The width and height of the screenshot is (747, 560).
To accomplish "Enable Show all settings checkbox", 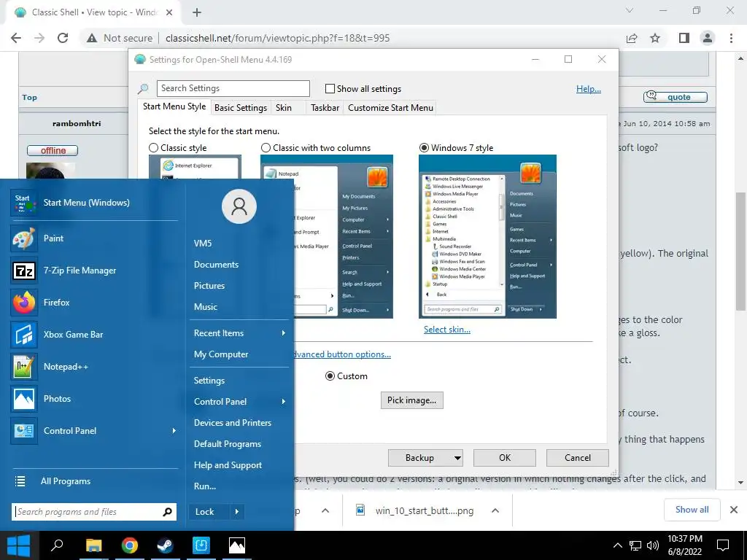I will pos(330,88).
